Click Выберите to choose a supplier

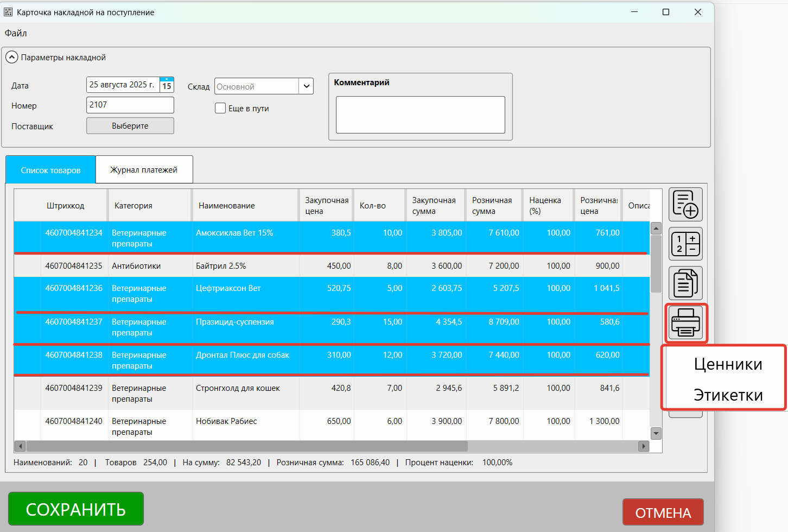(130, 126)
